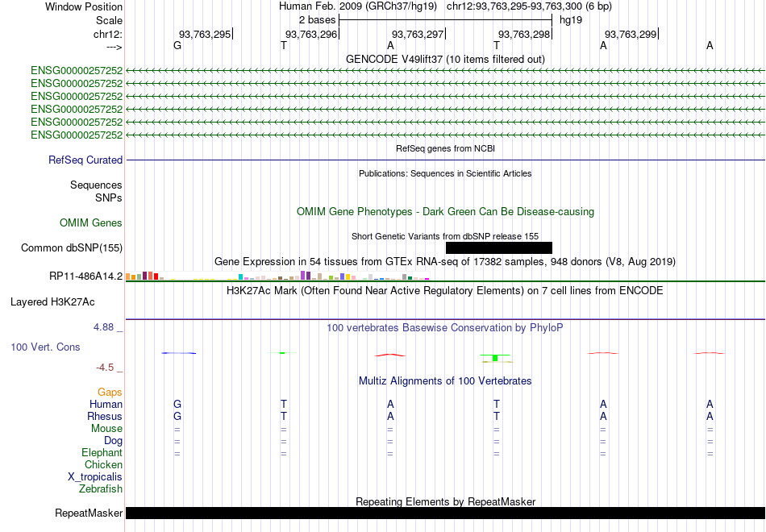Image resolution: width=766 pixels, height=532 pixels.
Task: Click the orange Gaps label
Action: point(110,393)
